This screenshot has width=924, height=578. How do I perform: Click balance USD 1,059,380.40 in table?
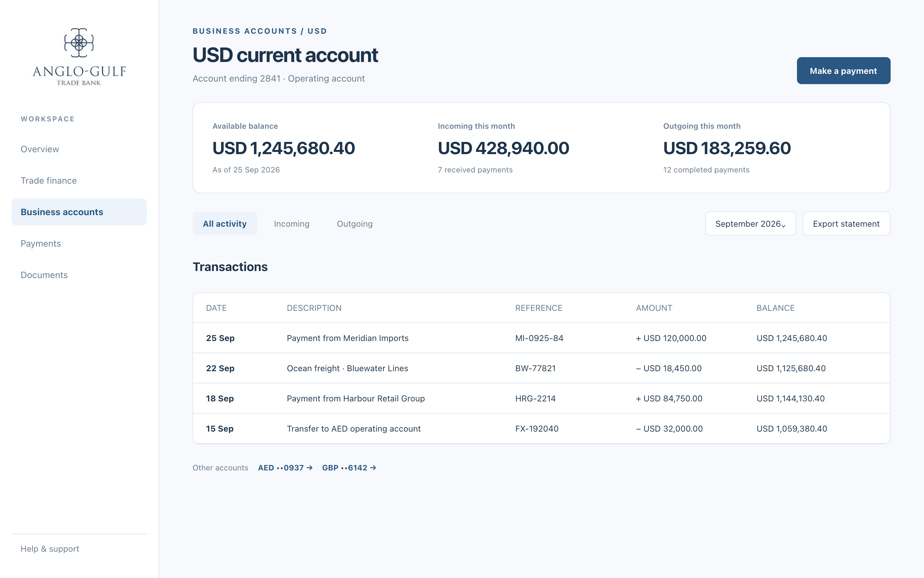pos(791,429)
